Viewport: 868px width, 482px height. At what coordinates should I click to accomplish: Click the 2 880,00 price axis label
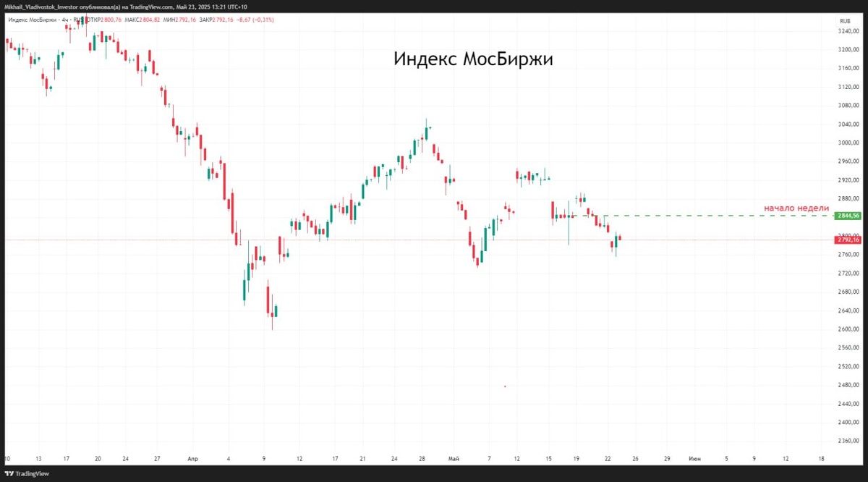click(848, 198)
